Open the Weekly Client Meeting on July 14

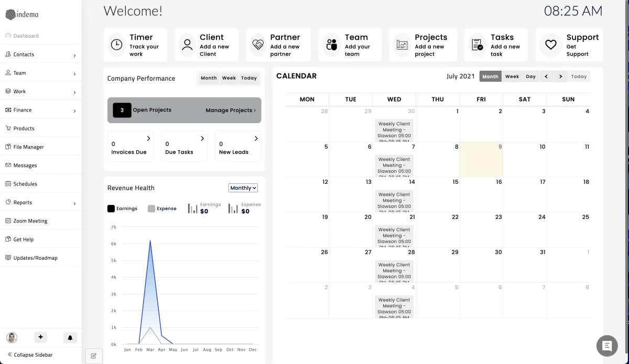pyautogui.click(x=394, y=201)
